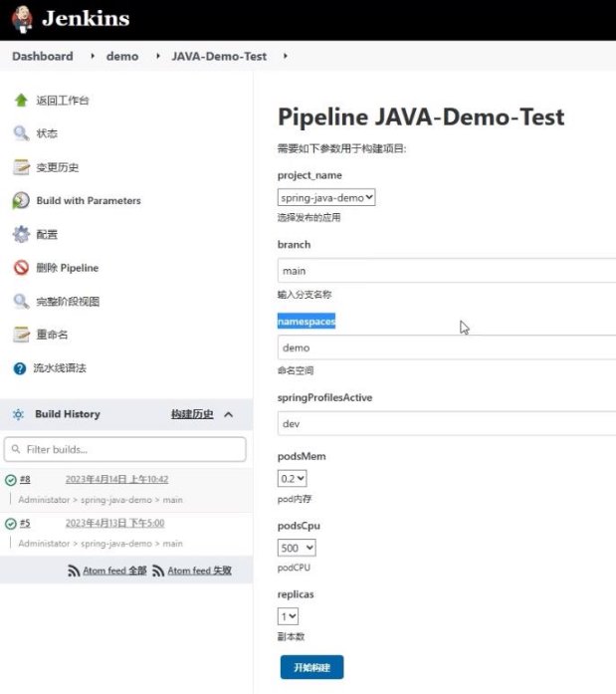Screen dimensions: 616x694
Task: Click the 完整阶段视图 magnifier icon
Action: (21, 301)
